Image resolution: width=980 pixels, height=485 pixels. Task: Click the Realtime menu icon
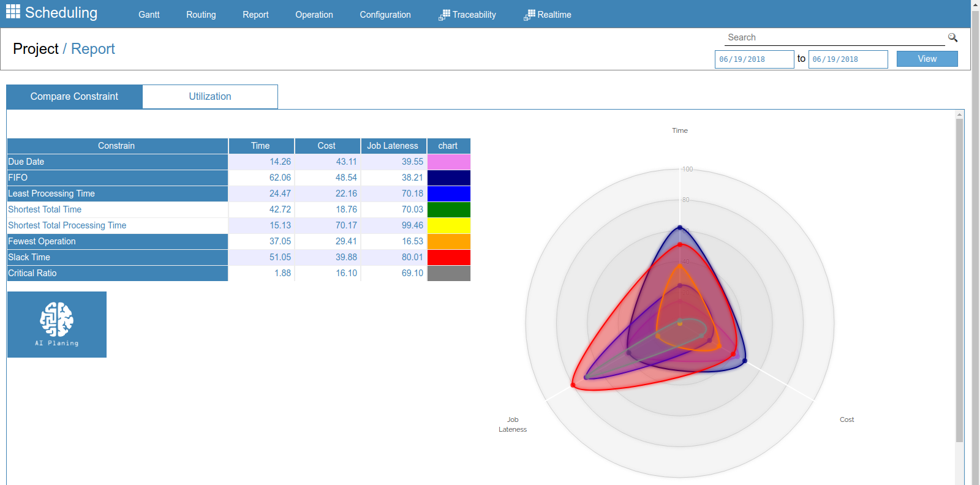coord(530,15)
